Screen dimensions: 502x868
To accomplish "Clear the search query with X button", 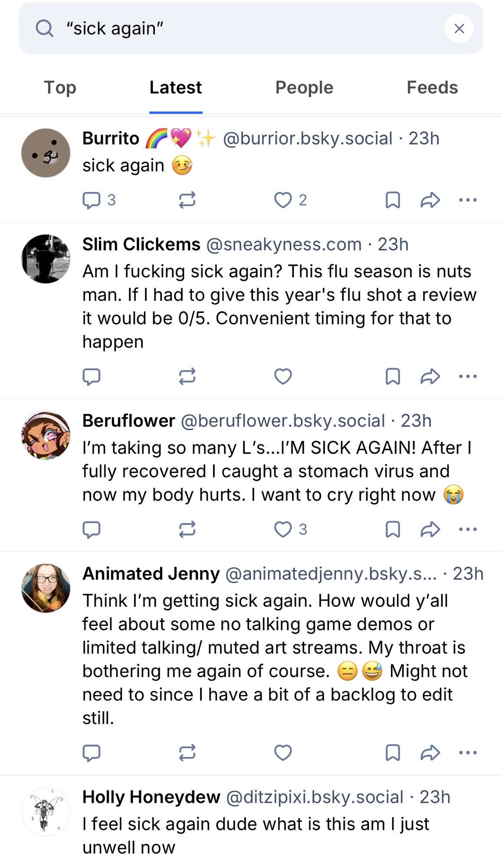I will (459, 29).
